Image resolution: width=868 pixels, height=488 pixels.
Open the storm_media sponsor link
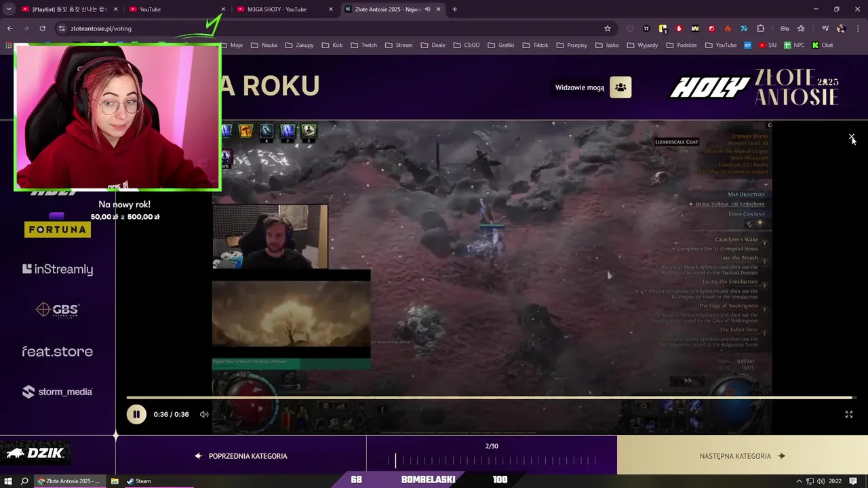[58, 392]
